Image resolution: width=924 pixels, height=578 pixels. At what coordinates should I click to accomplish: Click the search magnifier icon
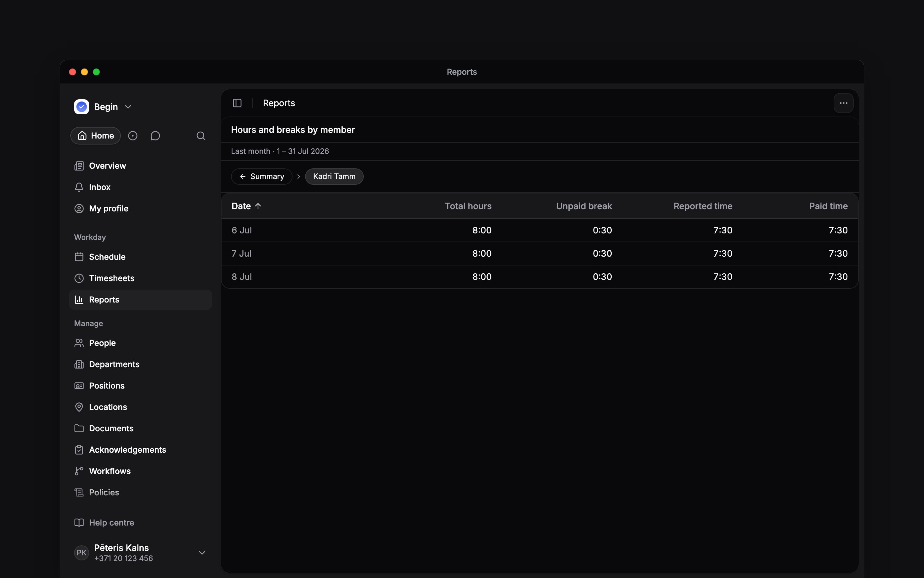pos(201,136)
